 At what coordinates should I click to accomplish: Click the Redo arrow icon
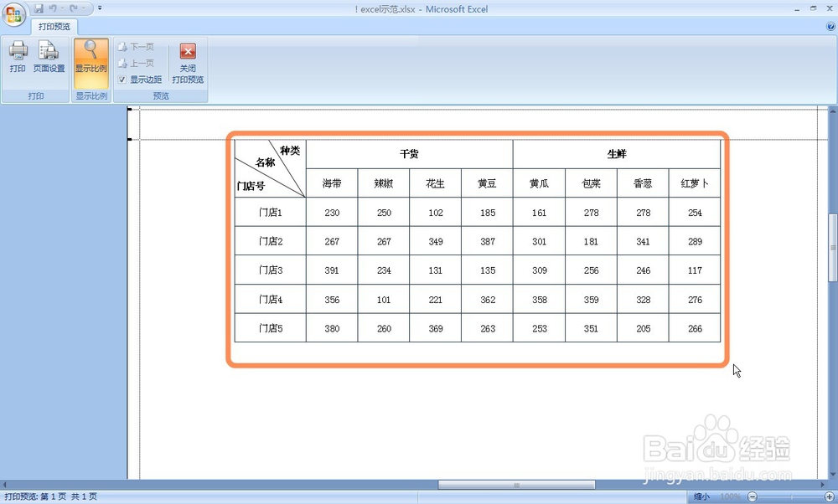coord(74,8)
